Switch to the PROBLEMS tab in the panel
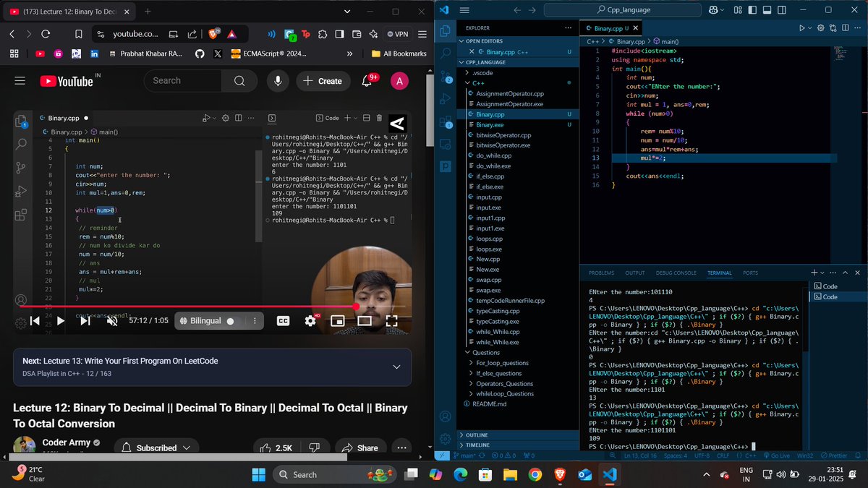This screenshot has height=488, width=868. (601, 273)
